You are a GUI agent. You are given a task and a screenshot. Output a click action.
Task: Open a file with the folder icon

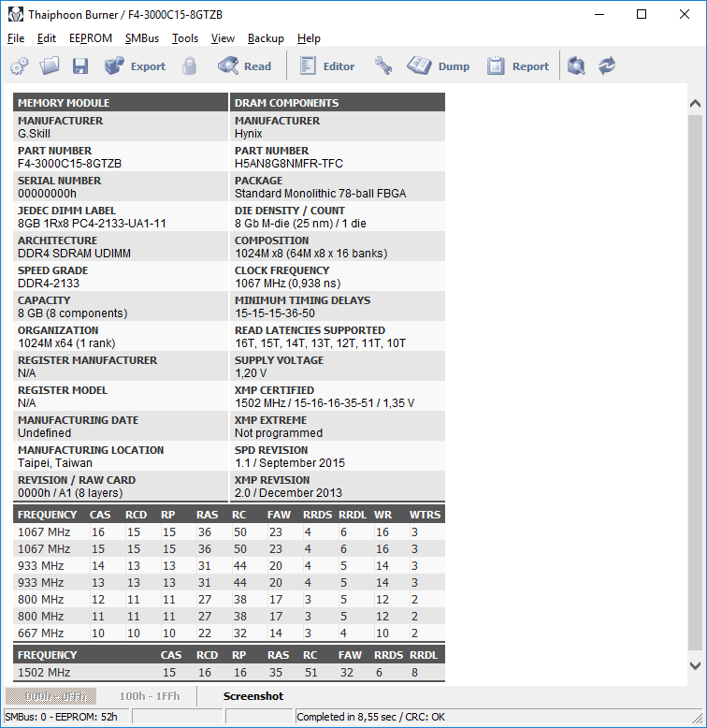click(x=50, y=66)
